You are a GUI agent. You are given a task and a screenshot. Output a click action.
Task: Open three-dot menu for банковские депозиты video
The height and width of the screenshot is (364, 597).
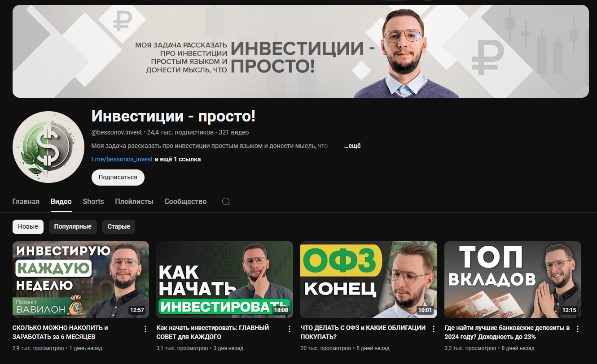point(577,329)
